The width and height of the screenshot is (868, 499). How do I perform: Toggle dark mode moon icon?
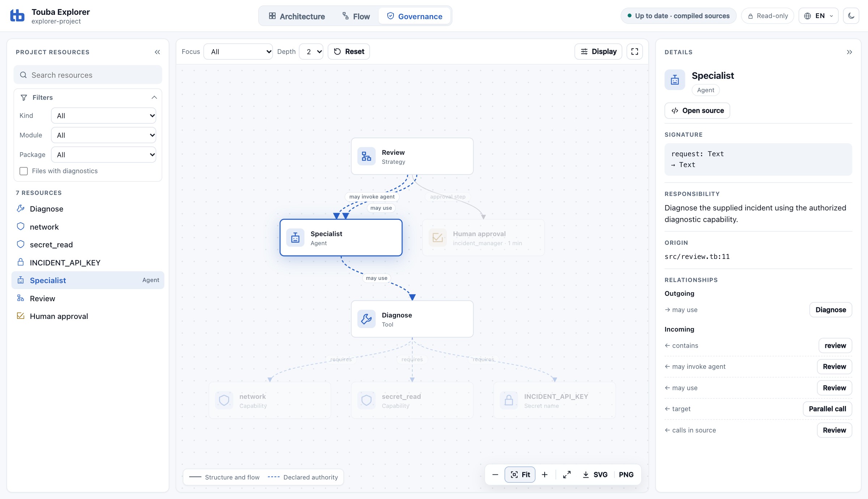tap(851, 16)
